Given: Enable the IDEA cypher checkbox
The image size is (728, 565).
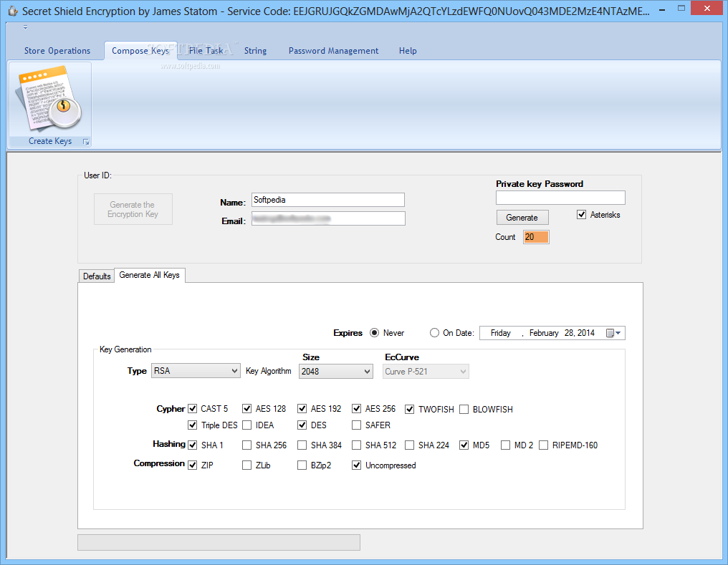Looking at the screenshot, I should coord(247,425).
